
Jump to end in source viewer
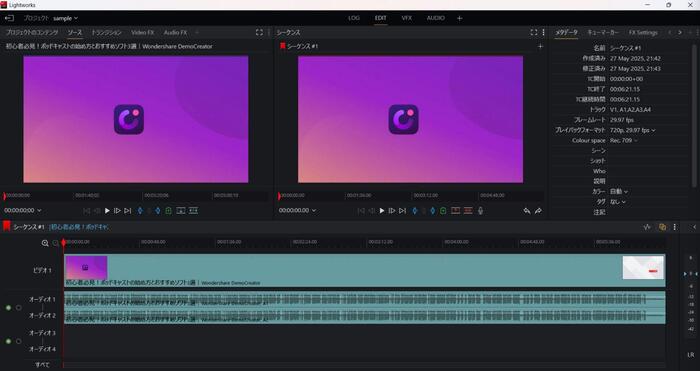(128, 211)
